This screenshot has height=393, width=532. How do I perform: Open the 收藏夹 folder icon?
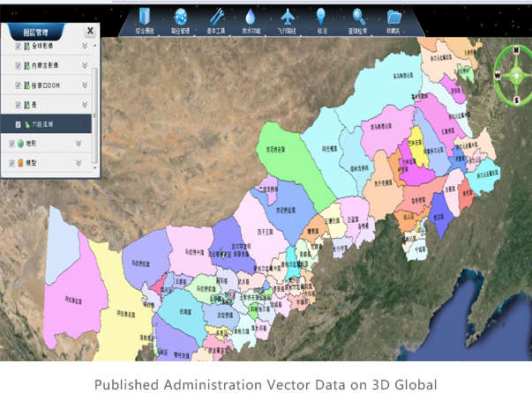(x=393, y=17)
